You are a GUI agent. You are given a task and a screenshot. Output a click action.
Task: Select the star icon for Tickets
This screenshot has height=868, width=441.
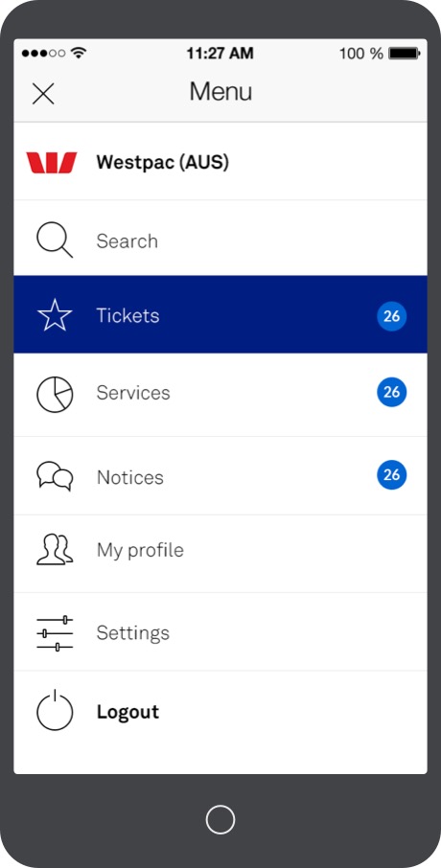[55, 315]
